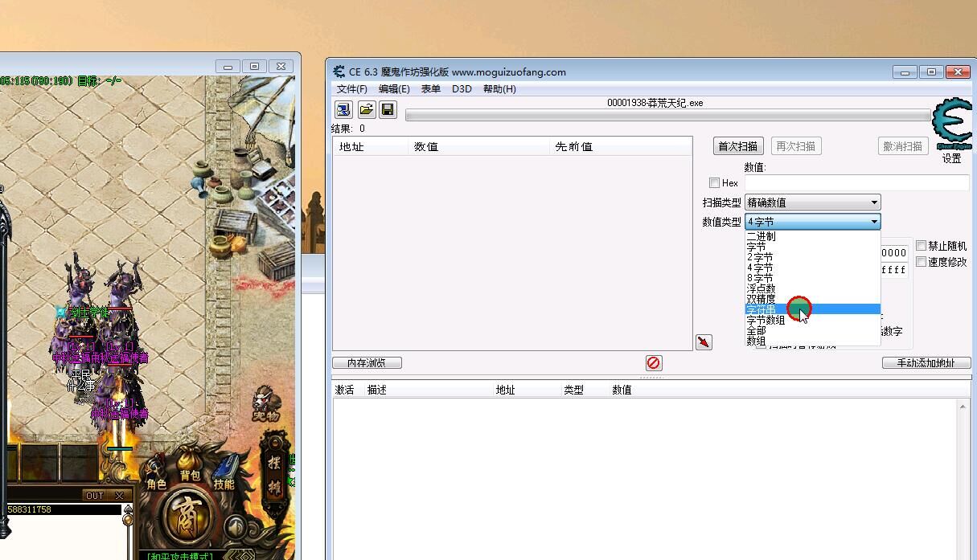
Task: Select 浮点数 in value type list
Action: [x=812, y=289]
